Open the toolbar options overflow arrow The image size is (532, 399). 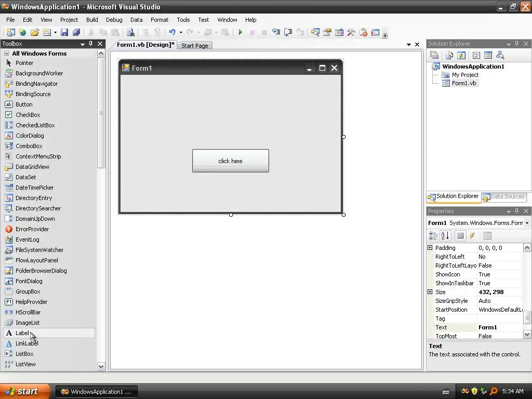coord(385,35)
